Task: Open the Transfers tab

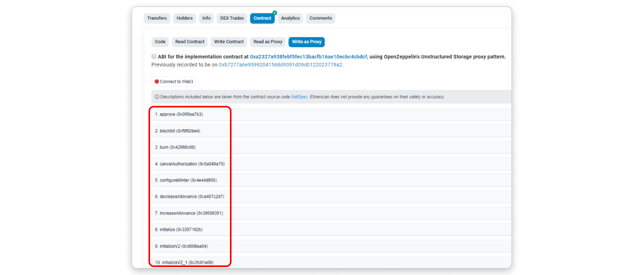Action: [x=157, y=18]
